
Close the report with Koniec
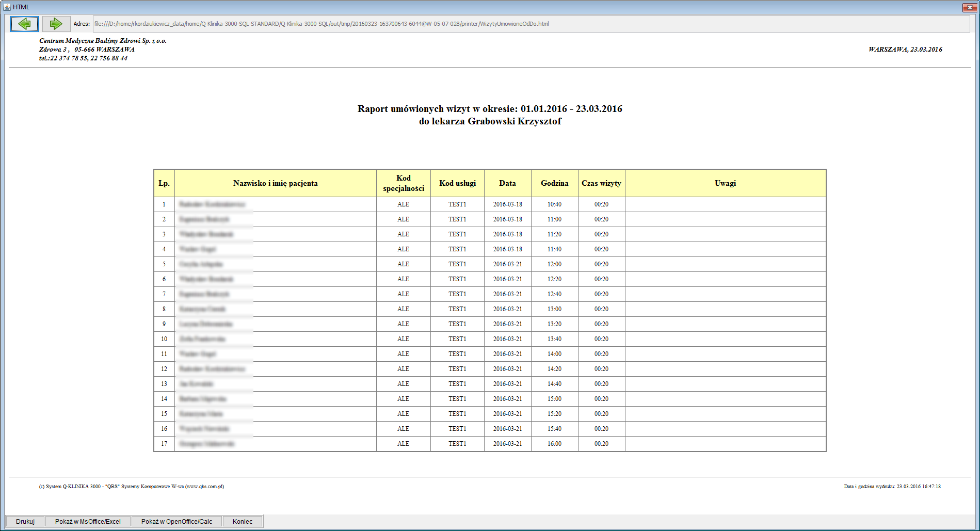click(x=243, y=521)
